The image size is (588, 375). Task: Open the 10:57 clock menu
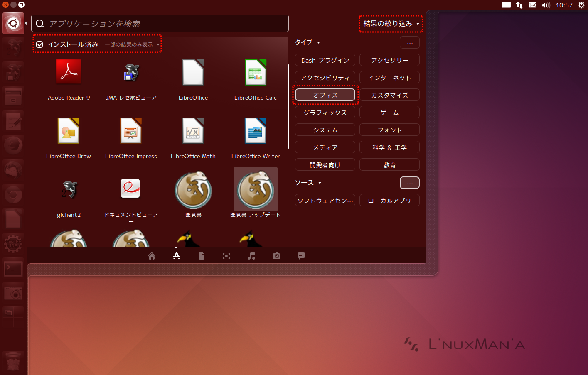click(564, 5)
